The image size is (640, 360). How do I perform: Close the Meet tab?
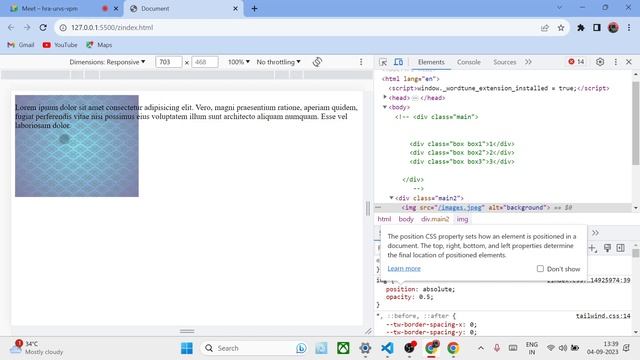[x=116, y=9]
